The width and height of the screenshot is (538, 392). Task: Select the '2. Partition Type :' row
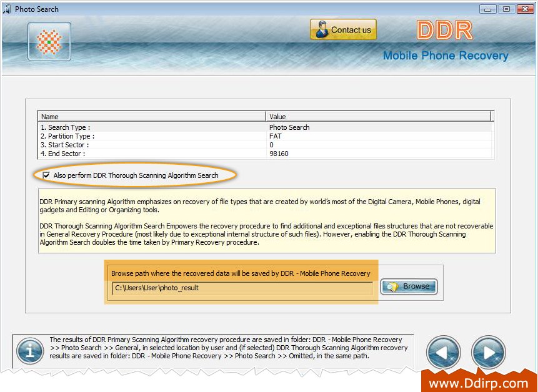tap(264, 136)
